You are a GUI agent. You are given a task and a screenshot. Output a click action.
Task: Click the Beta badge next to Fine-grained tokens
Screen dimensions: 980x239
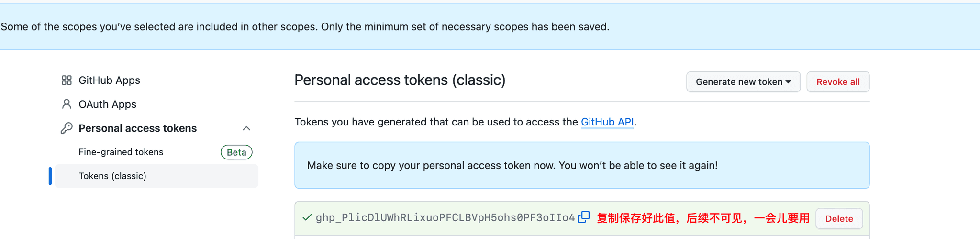[x=236, y=152]
